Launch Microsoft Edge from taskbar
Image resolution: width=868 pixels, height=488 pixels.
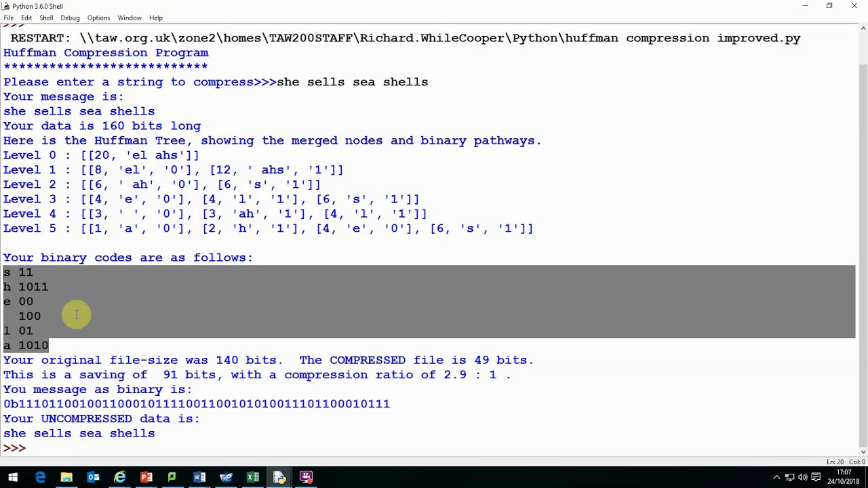point(40,477)
